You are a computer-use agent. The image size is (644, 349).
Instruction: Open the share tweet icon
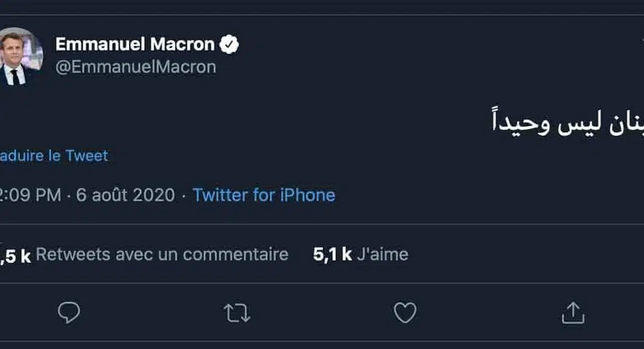[573, 313]
